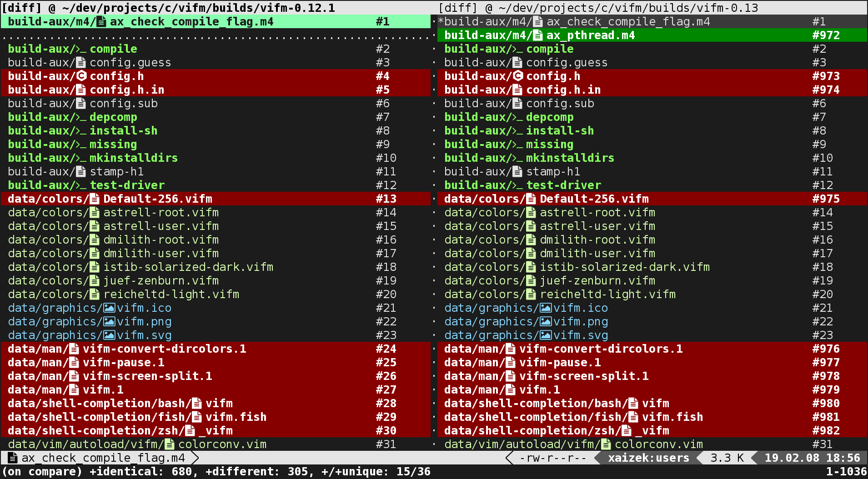Select bash completion vifm in the right pane

tap(656, 404)
